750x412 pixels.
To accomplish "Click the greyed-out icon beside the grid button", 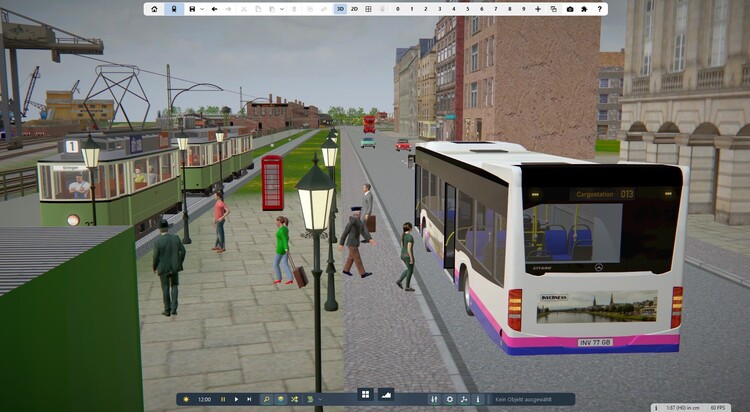I will click(x=382, y=9).
